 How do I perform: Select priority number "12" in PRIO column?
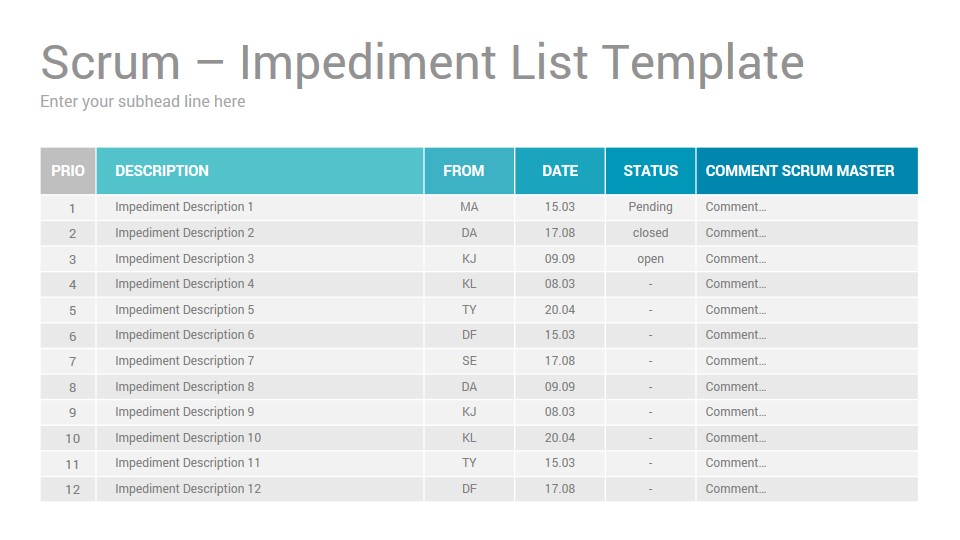[72, 490]
